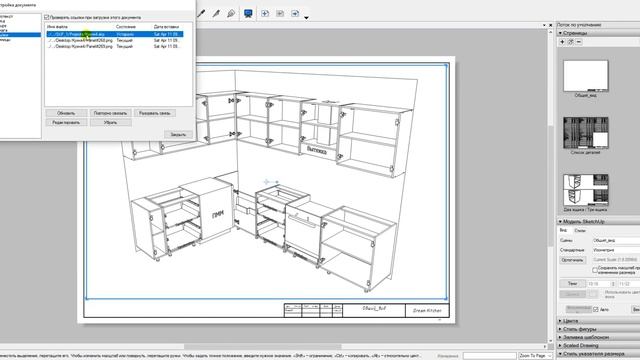640x360 pixels.
Task: Click the 'Редактировать' button
Action: click(x=66, y=122)
